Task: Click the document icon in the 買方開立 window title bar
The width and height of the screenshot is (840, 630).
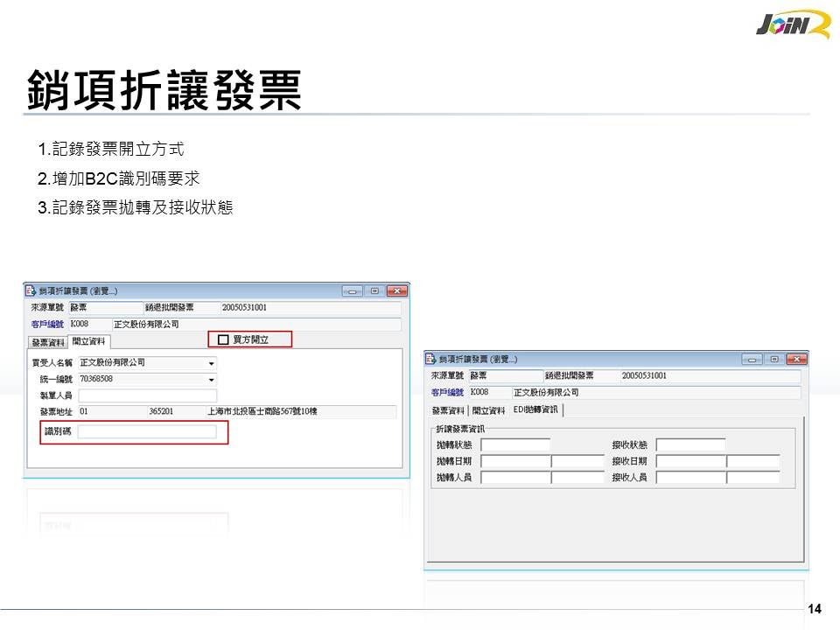Action: point(31,291)
